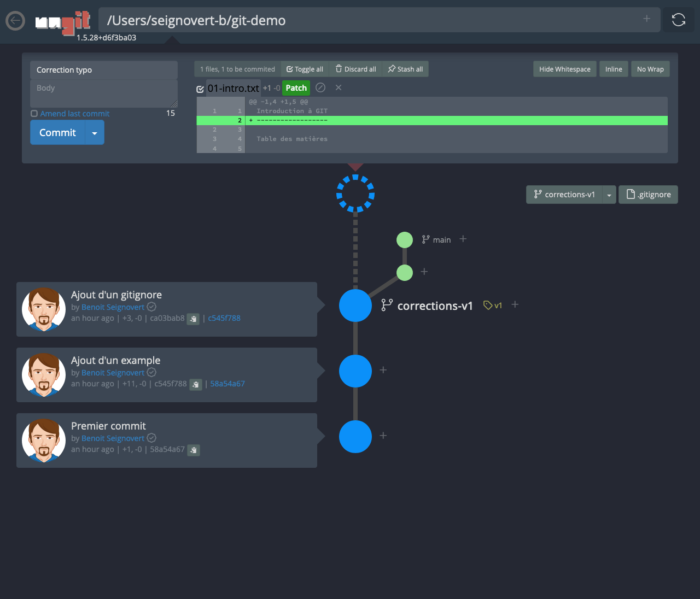Copy commit hash ca03bab8
Viewport: 700px width, 599px height.
click(x=193, y=319)
